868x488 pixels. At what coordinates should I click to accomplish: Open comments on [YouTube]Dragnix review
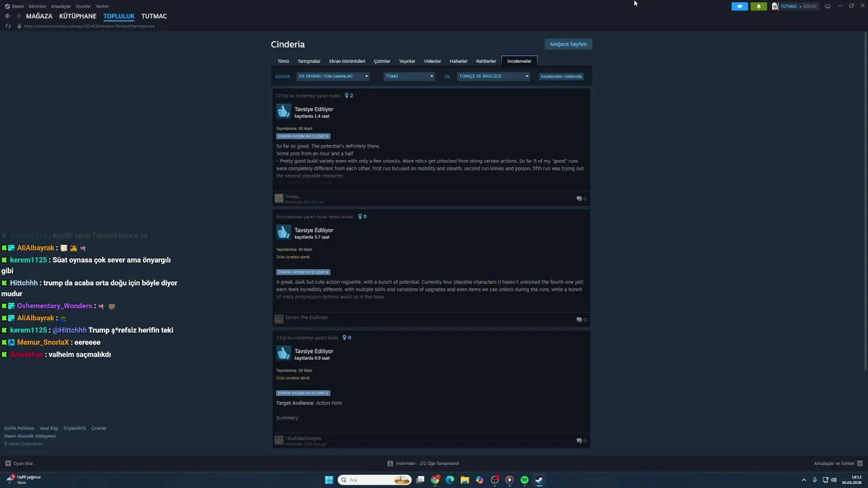pyautogui.click(x=581, y=441)
